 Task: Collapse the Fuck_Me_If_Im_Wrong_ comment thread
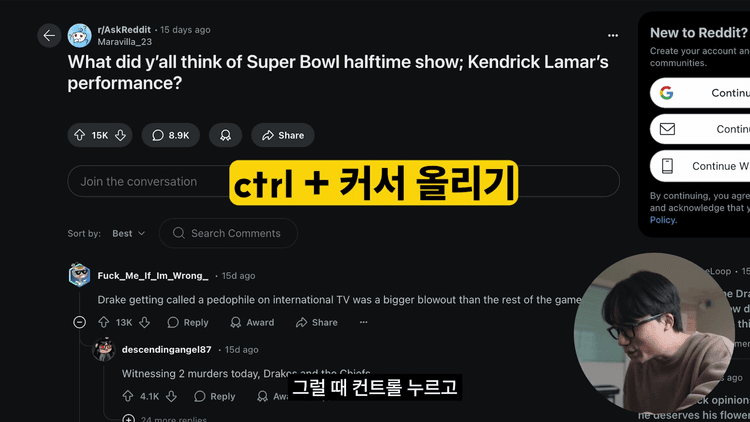tap(80, 322)
